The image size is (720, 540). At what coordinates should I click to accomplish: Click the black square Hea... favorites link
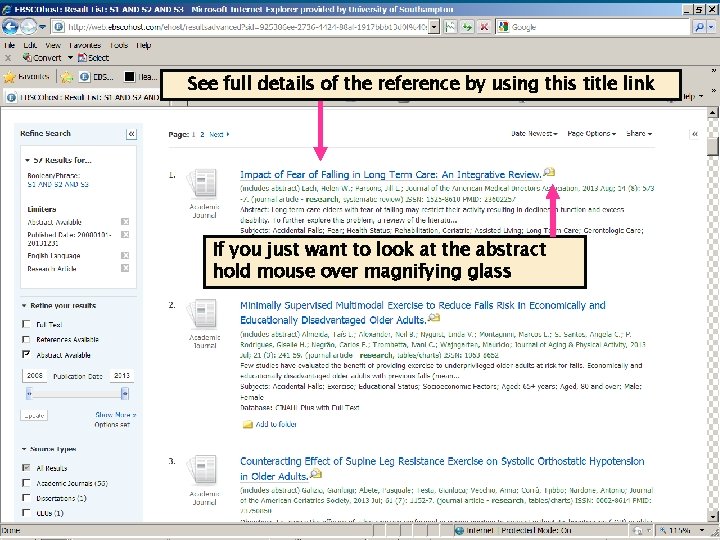[141, 77]
